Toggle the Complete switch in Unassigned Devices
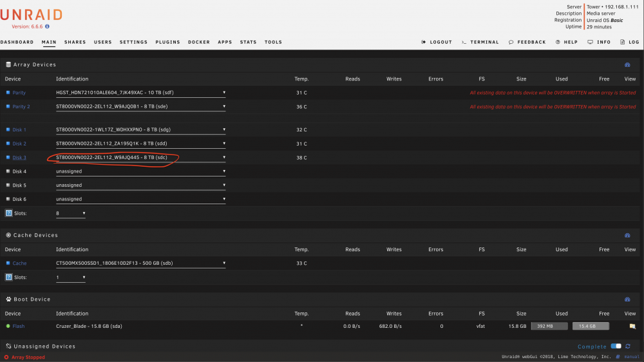The height and width of the screenshot is (362, 644). point(616,346)
